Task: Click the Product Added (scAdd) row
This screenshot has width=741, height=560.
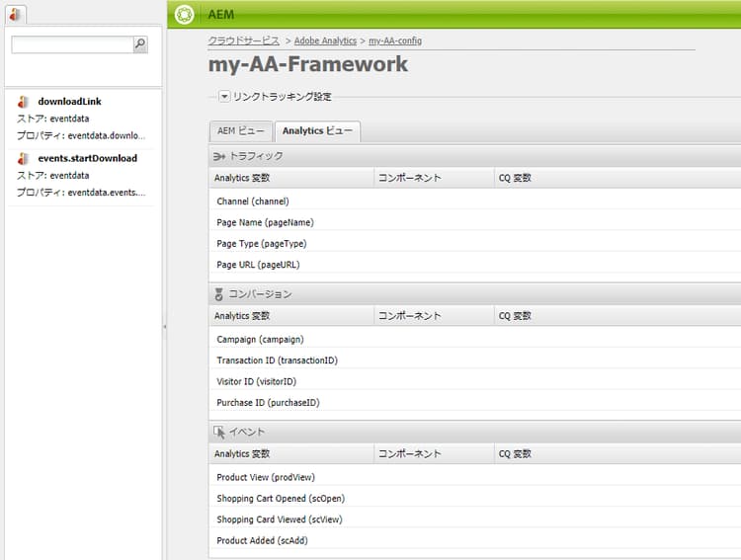Action: [475, 540]
